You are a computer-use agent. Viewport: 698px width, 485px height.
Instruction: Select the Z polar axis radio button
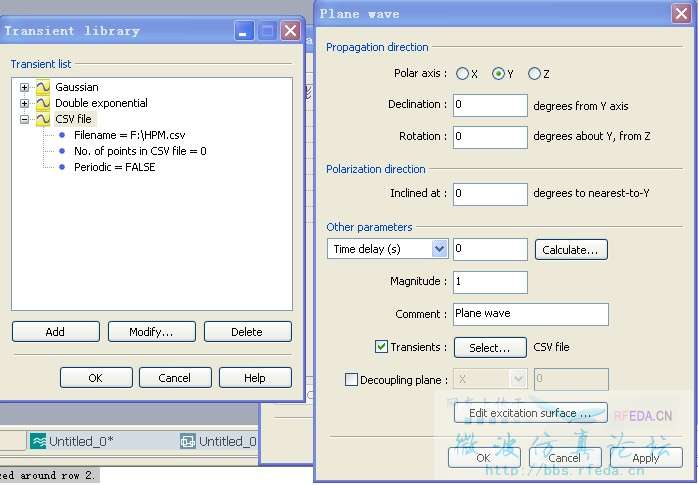(534, 74)
